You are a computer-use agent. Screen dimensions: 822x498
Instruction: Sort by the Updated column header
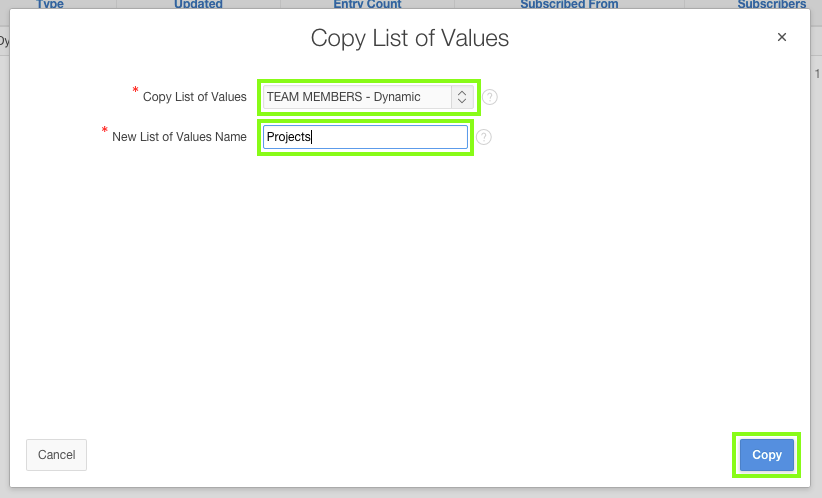[198, 4]
